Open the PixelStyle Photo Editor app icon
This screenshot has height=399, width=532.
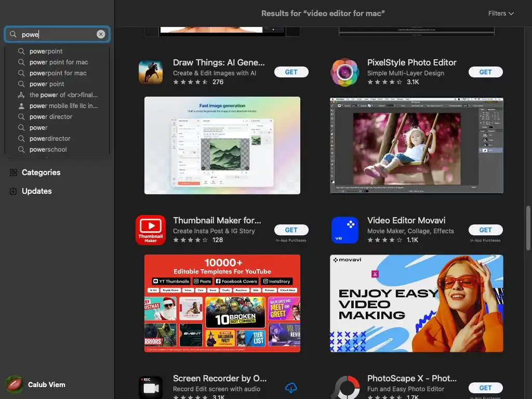(x=344, y=72)
